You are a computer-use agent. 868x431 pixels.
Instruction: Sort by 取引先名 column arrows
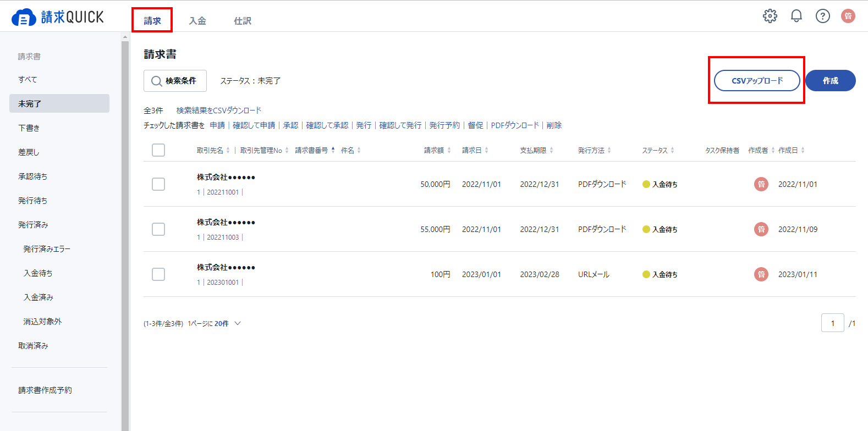pos(228,150)
